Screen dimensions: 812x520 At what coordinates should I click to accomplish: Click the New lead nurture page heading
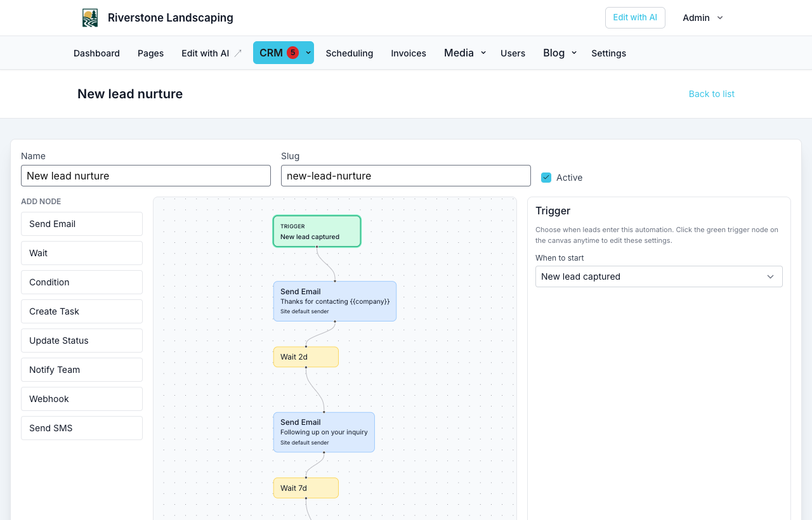[130, 94]
